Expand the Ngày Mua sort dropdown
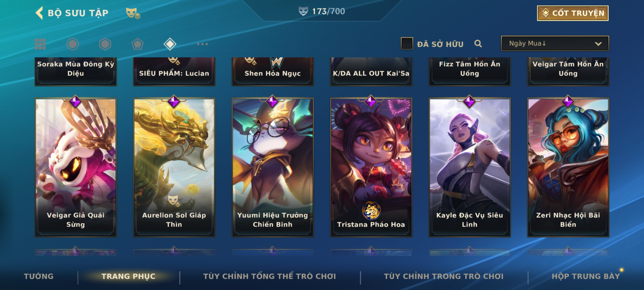 555,43
